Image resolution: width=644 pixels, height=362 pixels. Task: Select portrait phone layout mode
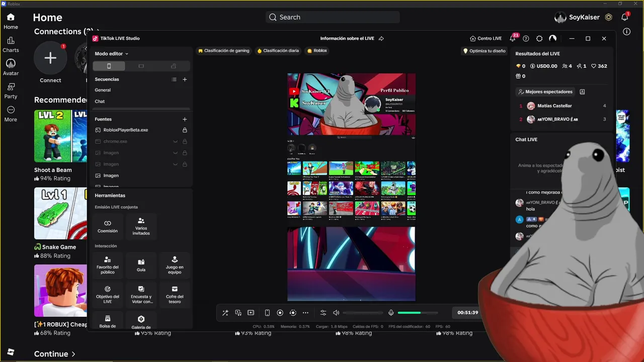(x=109, y=66)
